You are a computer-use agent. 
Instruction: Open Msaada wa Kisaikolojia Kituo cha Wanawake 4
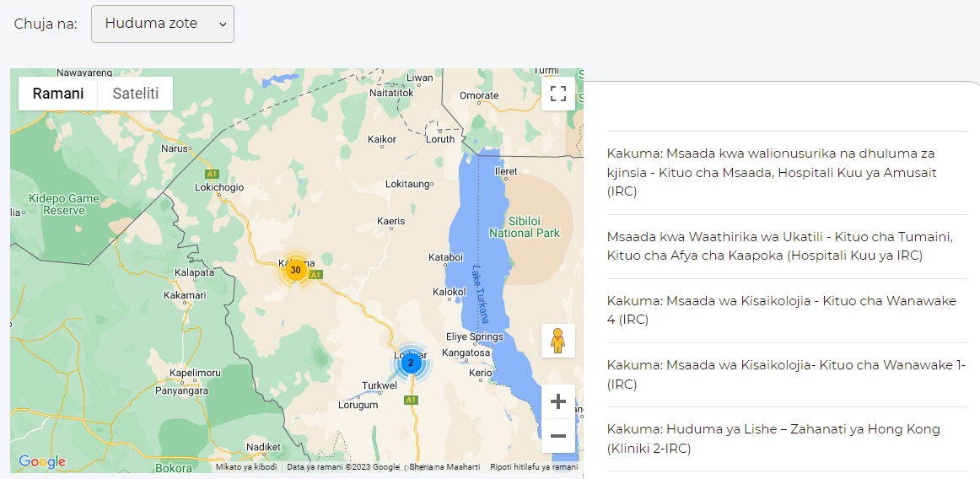(x=787, y=311)
